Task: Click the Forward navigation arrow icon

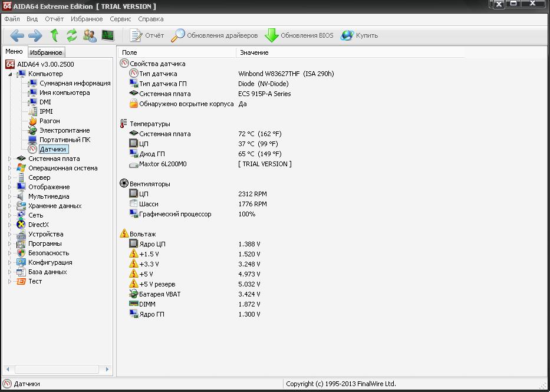Action: (x=35, y=35)
